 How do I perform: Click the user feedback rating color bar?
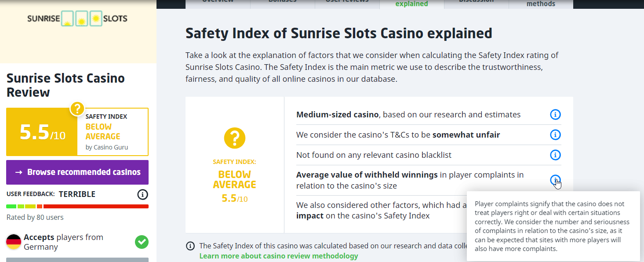click(77, 206)
